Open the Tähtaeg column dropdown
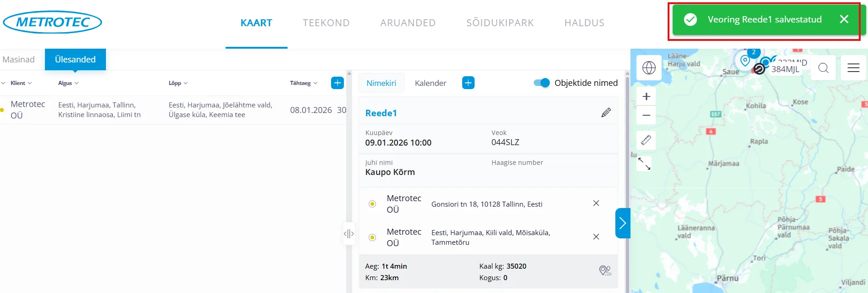The image size is (868, 293). pos(304,83)
